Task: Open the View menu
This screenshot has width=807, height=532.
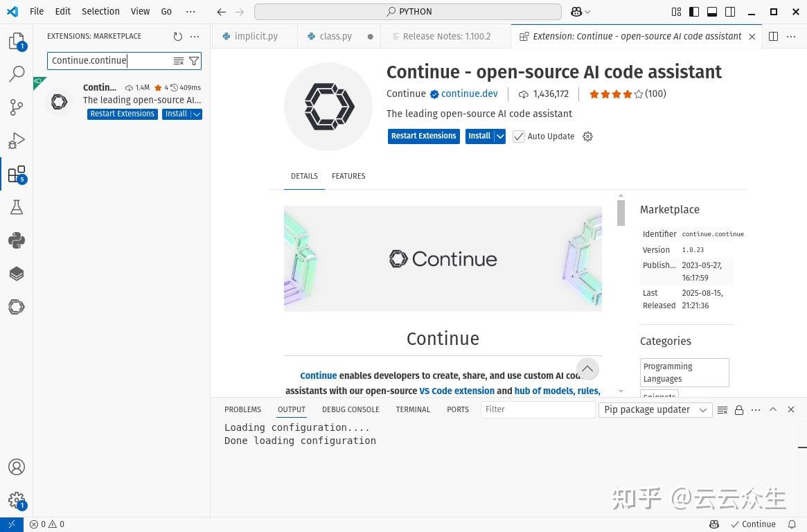Action: pyautogui.click(x=140, y=11)
